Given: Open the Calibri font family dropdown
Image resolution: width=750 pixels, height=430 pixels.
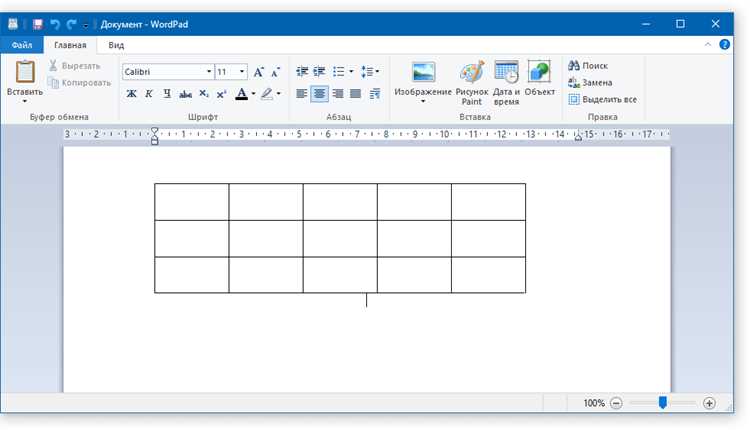Looking at the screenshot, I should click(x=209, y=72).
